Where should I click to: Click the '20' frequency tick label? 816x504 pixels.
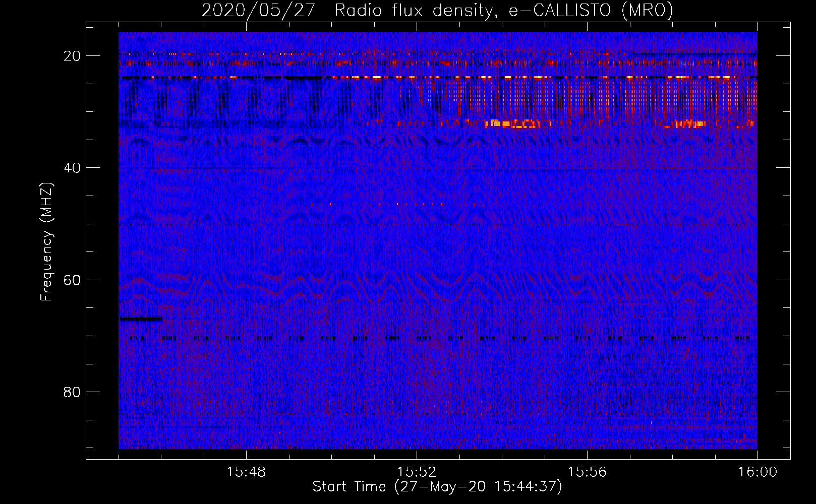(x=72, y=55)
